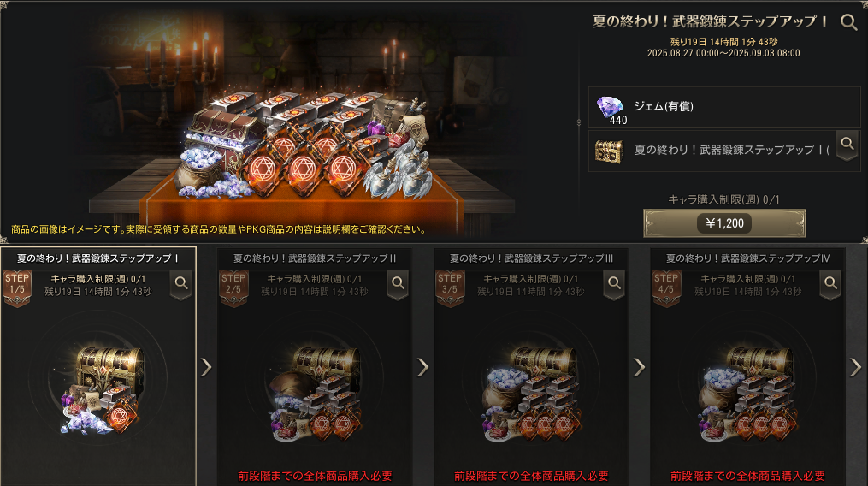The width and height of the screenshot is (868, 486).
Task: Click the STEP 1/5 badge
Action: click(17, 287)
